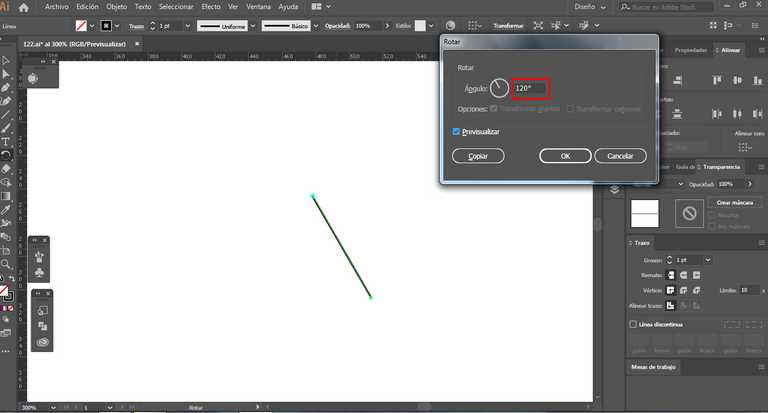Viewport: 768px width, 413px height.
Task: Click the Buscar en Adobe Stock field
Action: pyautogui.click(x=666, y=7)
